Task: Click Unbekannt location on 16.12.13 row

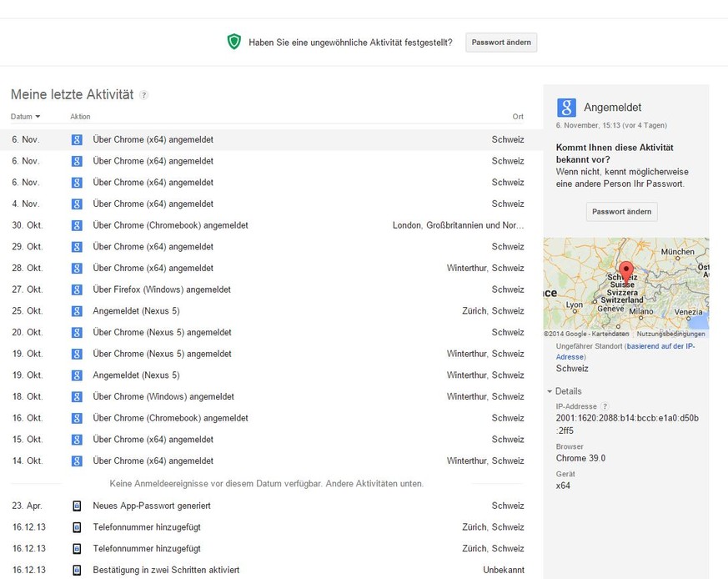Action: click(x=504, y=570)
